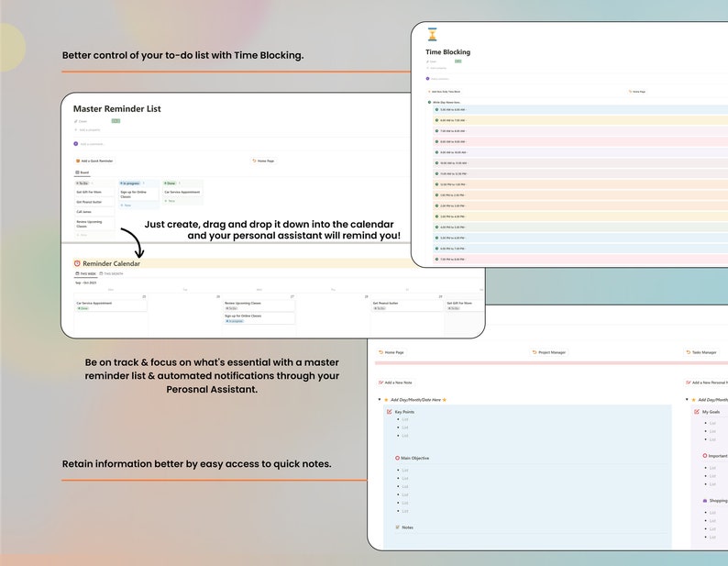Viewport: 728px width, 566px height.
Task: Click the In progress column header tag
Action: coord(129,183)
